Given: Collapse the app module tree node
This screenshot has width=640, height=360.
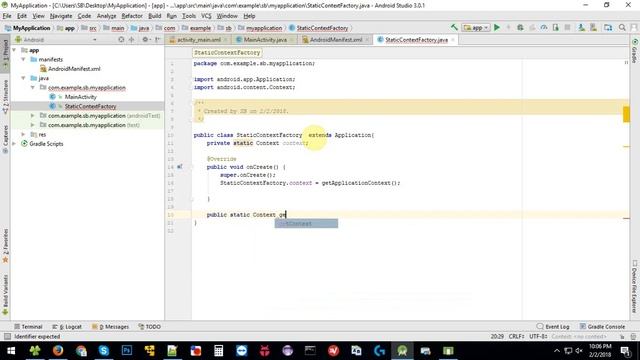Looking at the screenshot, I should [15, 50].
